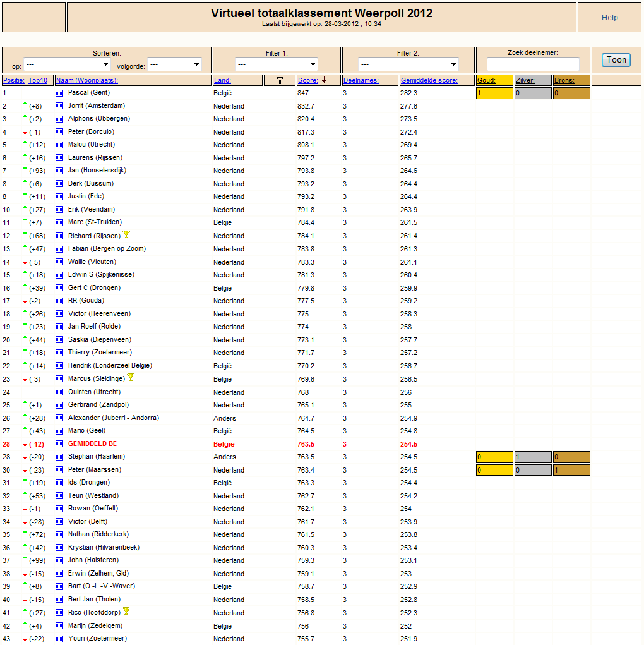644x645 pixels.
Task: Open the 'volgorde' sort order dropdown
Action: [174, 64]
